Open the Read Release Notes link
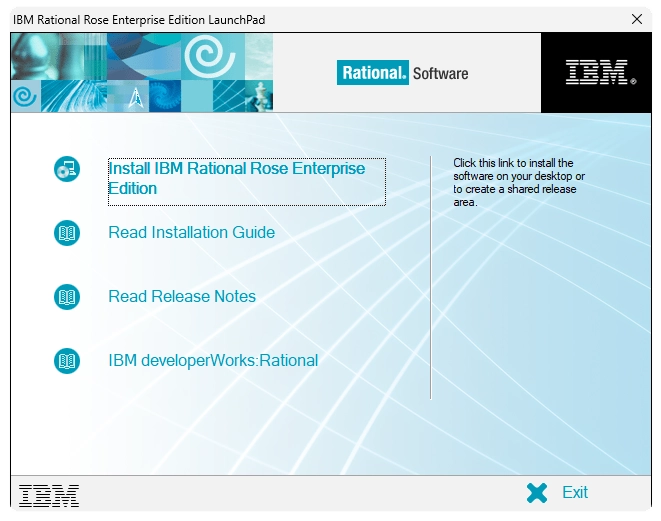This screenshot has width=661, height=521. pyautogui.click(x=182, y=296)
